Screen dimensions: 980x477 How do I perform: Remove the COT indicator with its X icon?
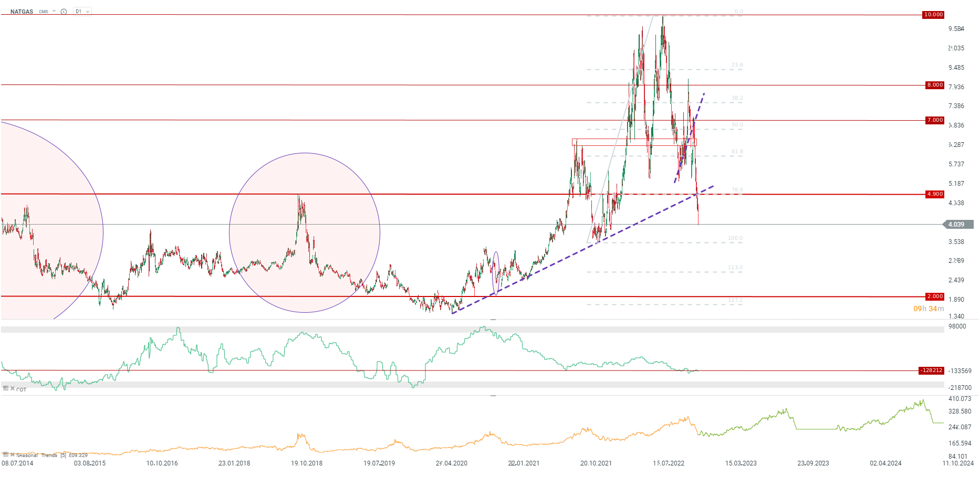[x=12, y=388]
